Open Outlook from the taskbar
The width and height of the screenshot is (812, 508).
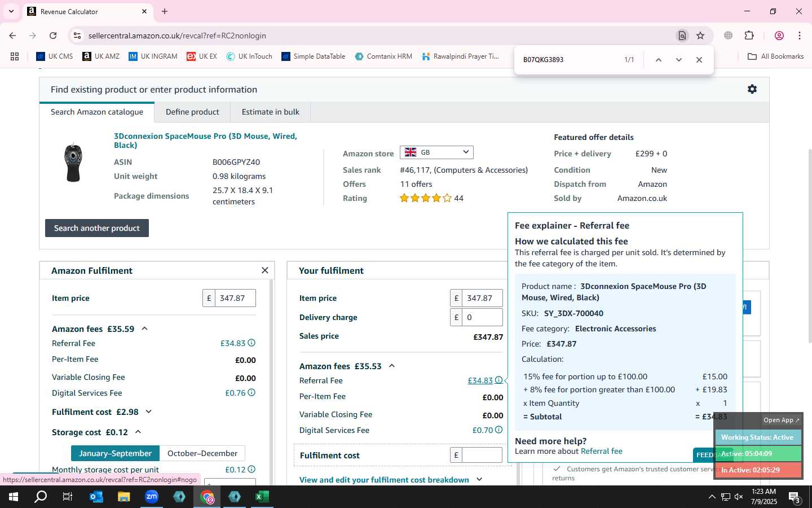[x=96, y=497]
